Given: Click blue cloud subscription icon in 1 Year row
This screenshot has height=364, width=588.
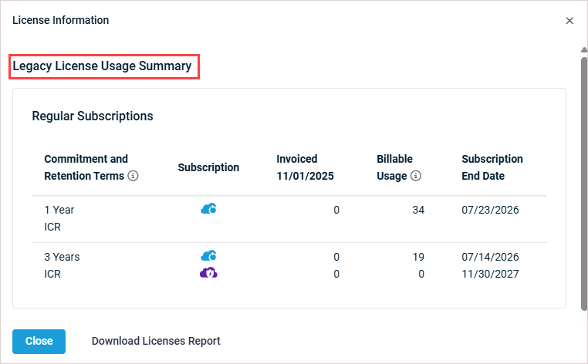Looking at the screenshot, I should pyautogui.click(x=208, y=209).
